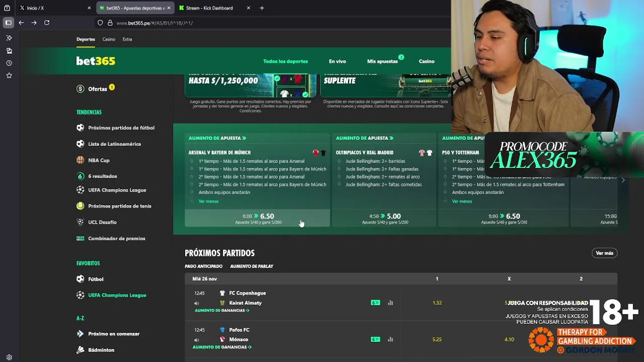Open the En vivo section

pyautogui.click(x=338, y=61)
